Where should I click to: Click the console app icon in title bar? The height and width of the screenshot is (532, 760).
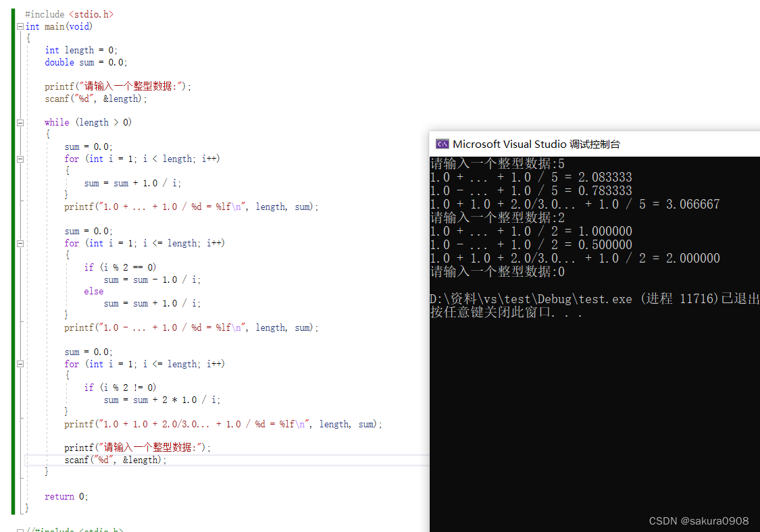[442, 144]
